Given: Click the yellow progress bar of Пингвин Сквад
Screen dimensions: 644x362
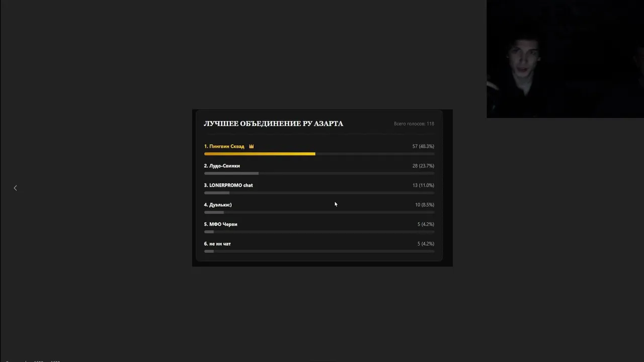Looking at the screenshot, I should click(x=260, y=154).
